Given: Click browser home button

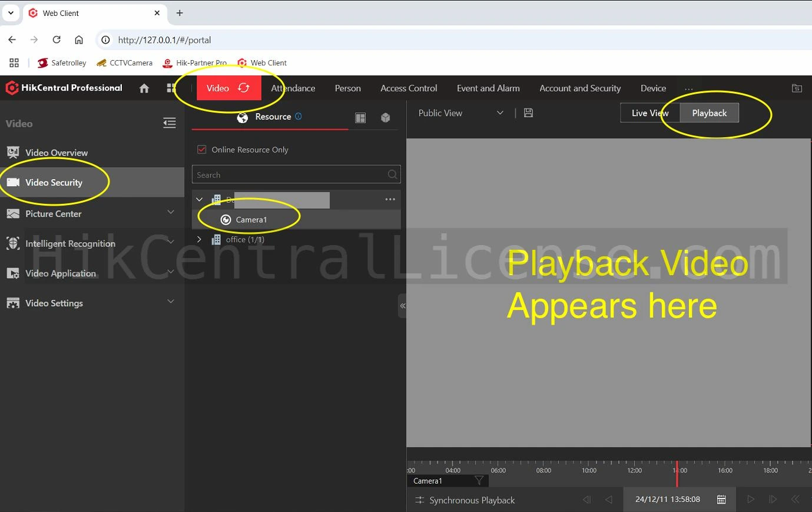Looking at the screenshot, I should pos(79,40).
